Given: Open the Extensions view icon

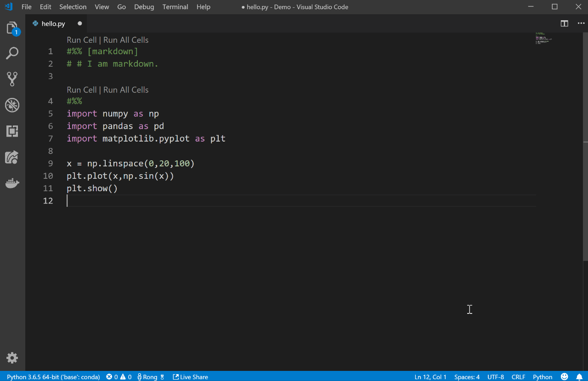Looking at the screenshot, I should coord(12,131).
